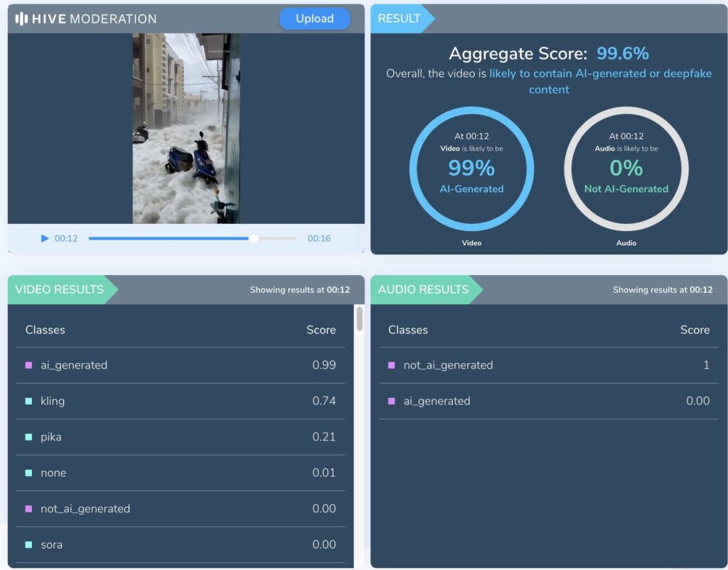
Task: Click the VIDEO RESULTS header tab
Action: point(63,290)
